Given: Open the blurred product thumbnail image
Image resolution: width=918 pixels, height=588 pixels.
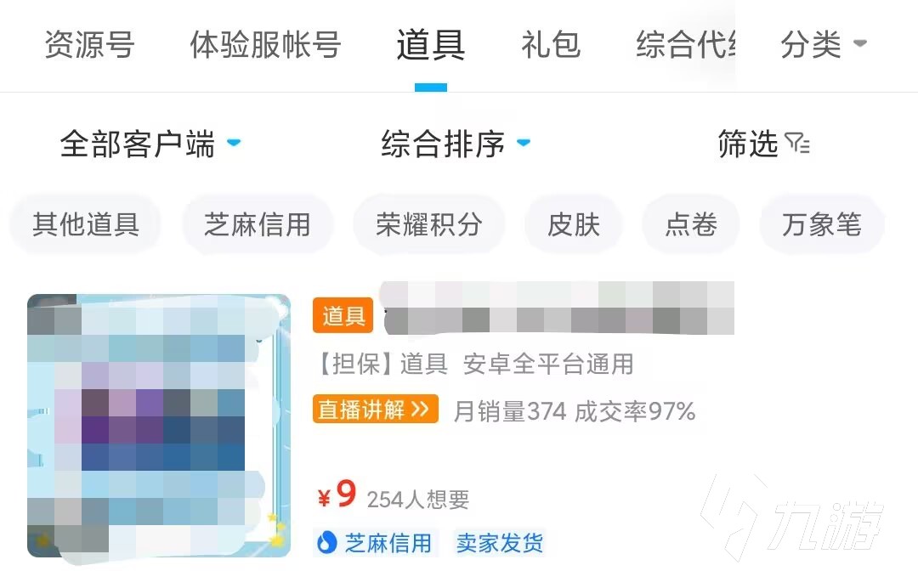Looking at the screenshot, I should (x=159, y=426).
